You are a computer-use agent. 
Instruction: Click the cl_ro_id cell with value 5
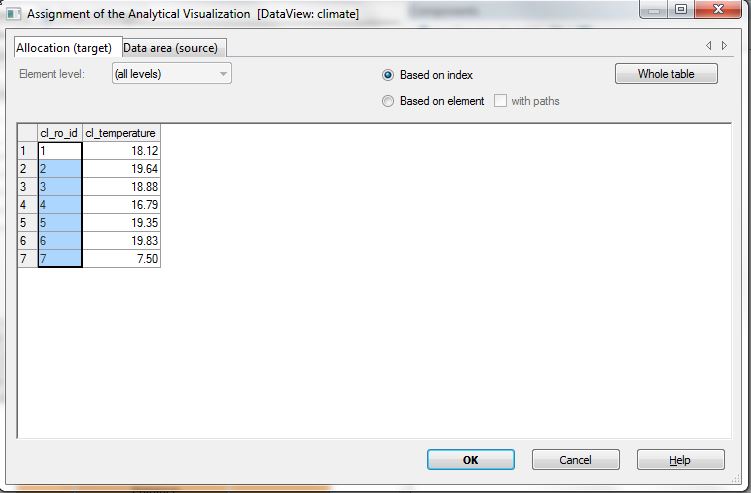click(x=60, y=223)
